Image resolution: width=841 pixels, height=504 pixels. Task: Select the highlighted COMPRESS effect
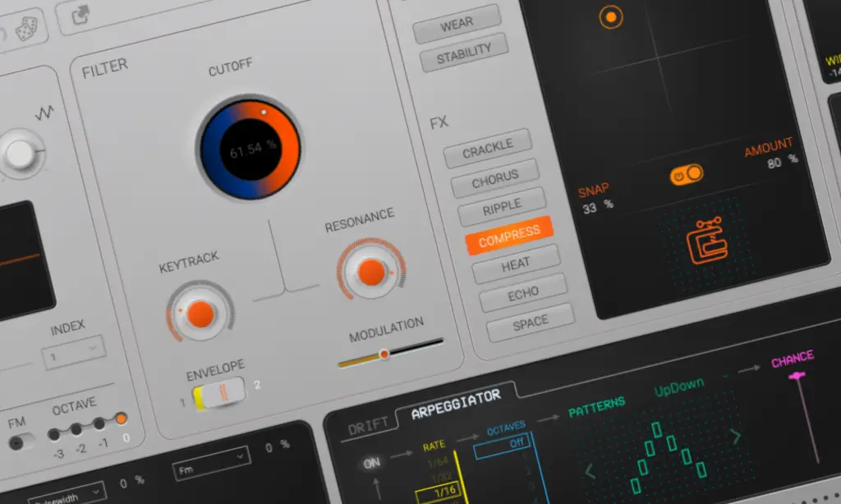[x=509, y=236]
